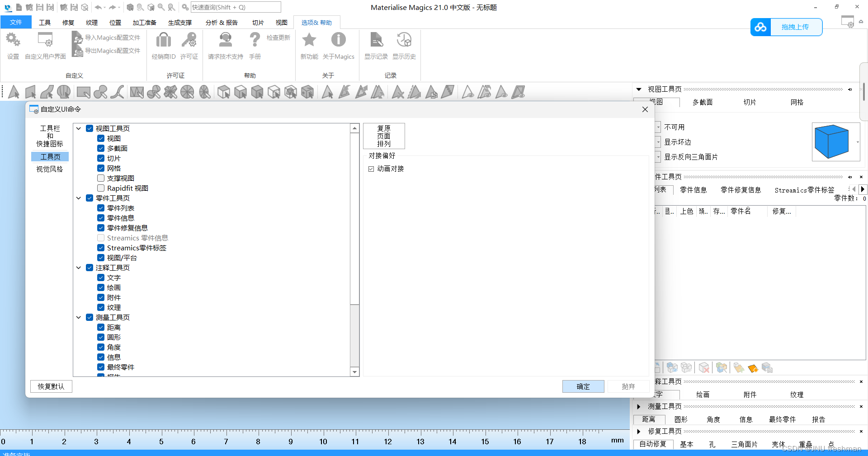Toggle the 动画对接 checkbox

tap(371, 169)
